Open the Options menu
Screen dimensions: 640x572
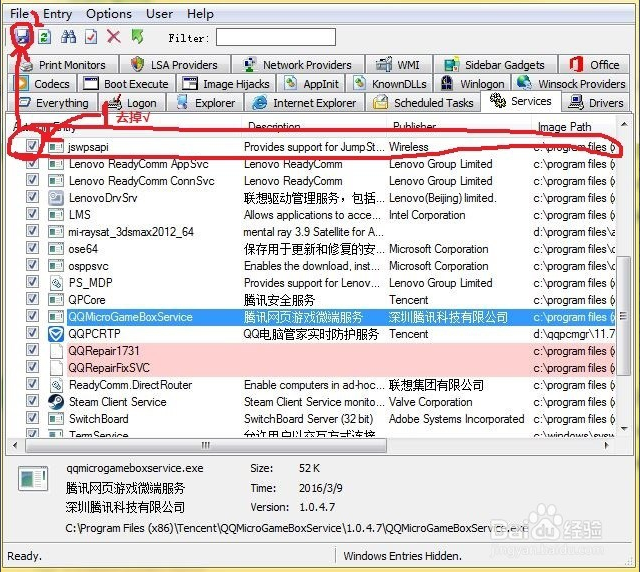coord(109,14)
